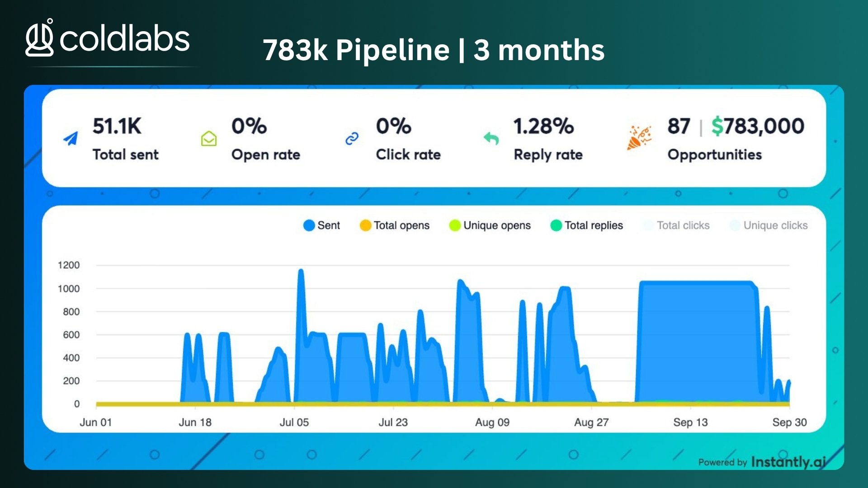
Task: Click the open envelope Open rate icon
Action: pyautogui.click(x=209, y=139)
